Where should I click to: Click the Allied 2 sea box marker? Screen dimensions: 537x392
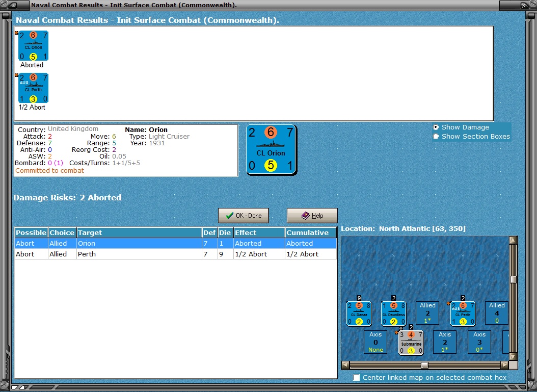click(427, 313)
